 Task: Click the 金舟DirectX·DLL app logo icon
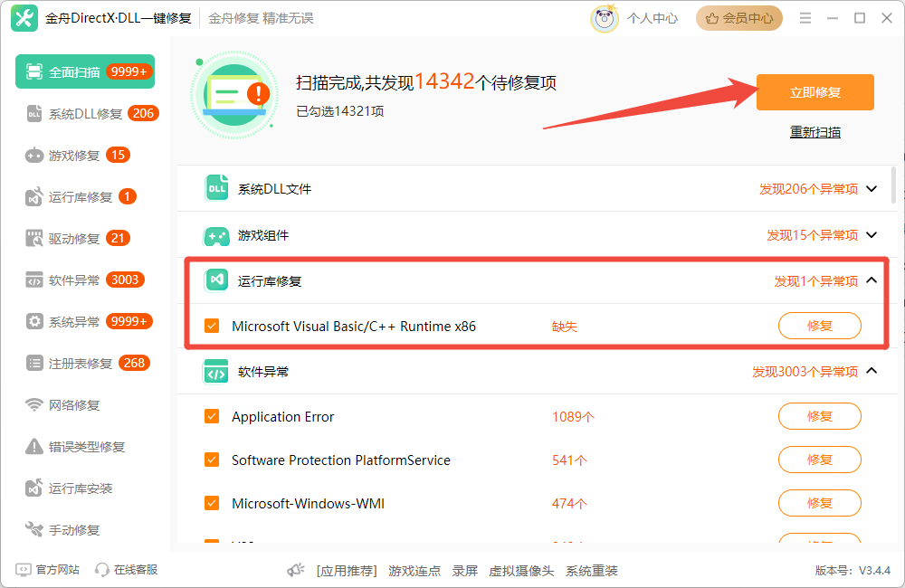(x=24, y=18)
